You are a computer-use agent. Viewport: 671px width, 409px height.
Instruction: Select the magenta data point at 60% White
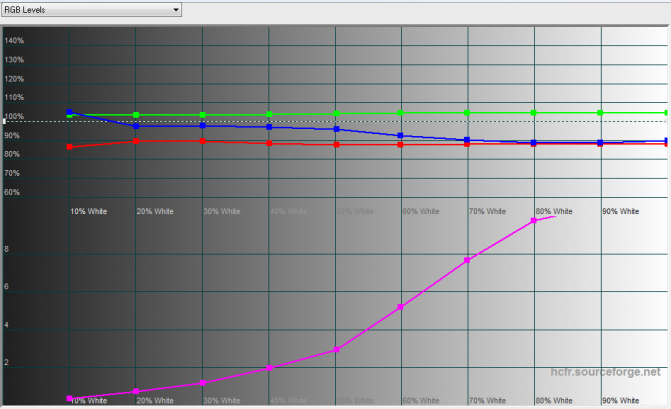[x=401, y=307]
